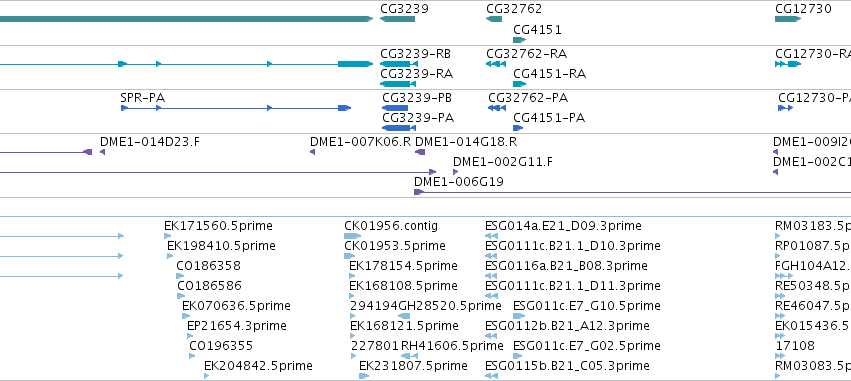Screen dimensions: 851x381
Task: Click the CO186358 EST marker
Action: click(x=180, y=276)
